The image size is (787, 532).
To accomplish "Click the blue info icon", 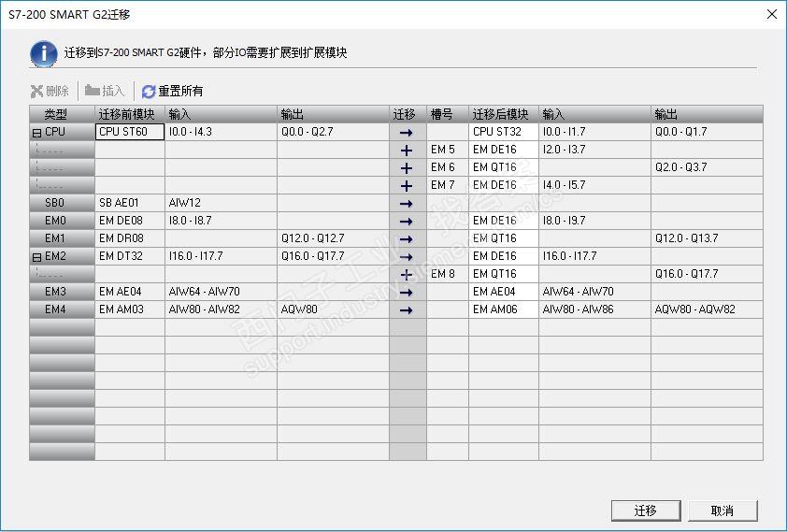I will (x=44, y=53).
